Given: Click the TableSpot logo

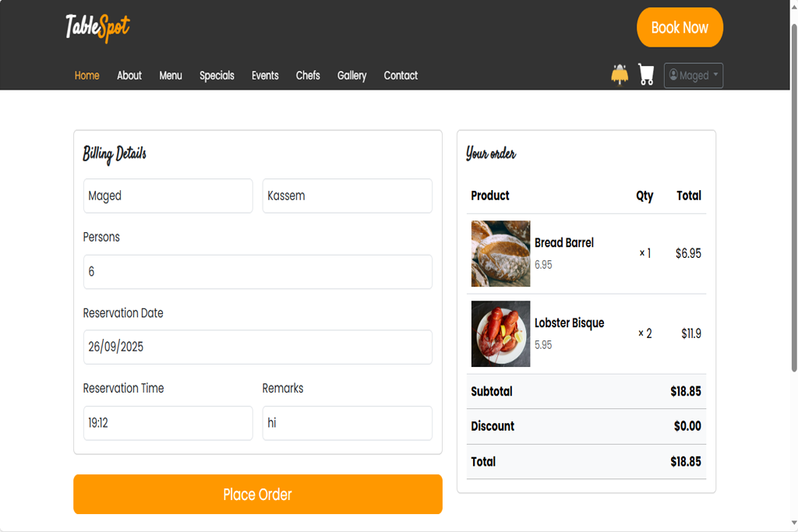Looking at the screenshot, I should [97, 27].
